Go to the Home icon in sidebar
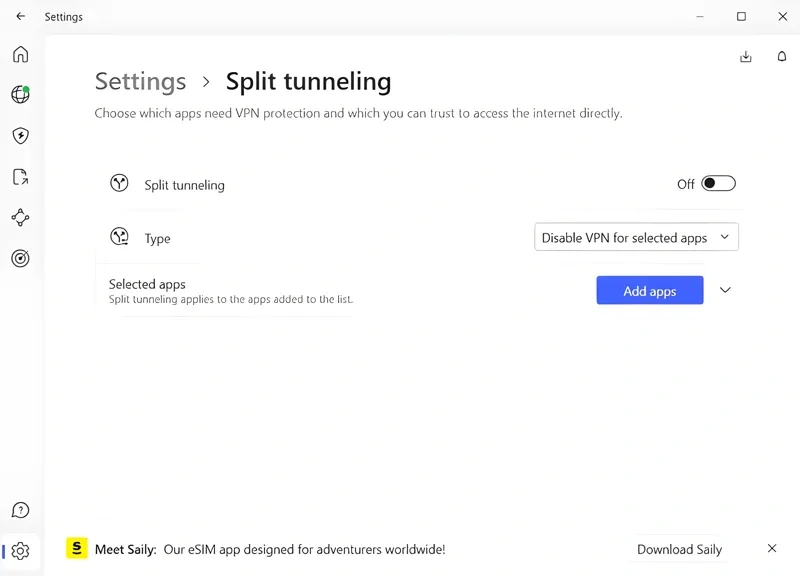Screen dimensions: 800x576 click(x=20, y=54)
